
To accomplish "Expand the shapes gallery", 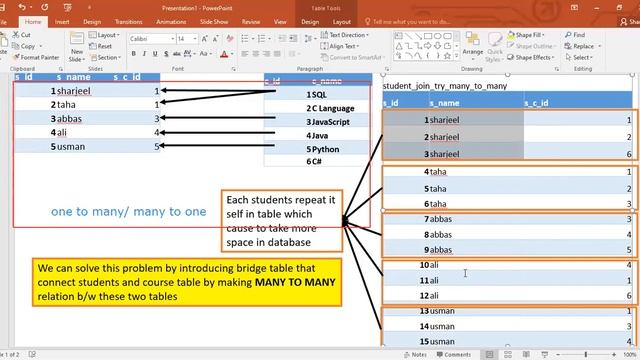I will tap(457, 56).
